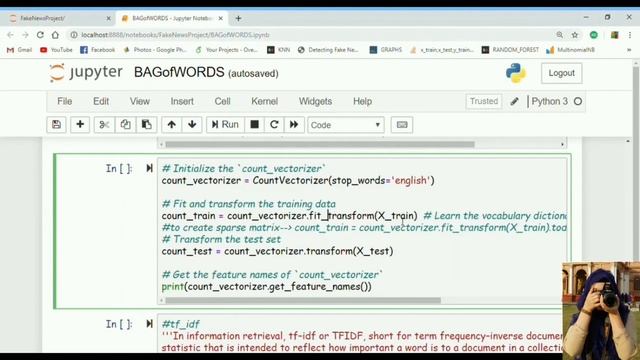
Task: Open the Facebook bookmark
Action: coord(98,50)
